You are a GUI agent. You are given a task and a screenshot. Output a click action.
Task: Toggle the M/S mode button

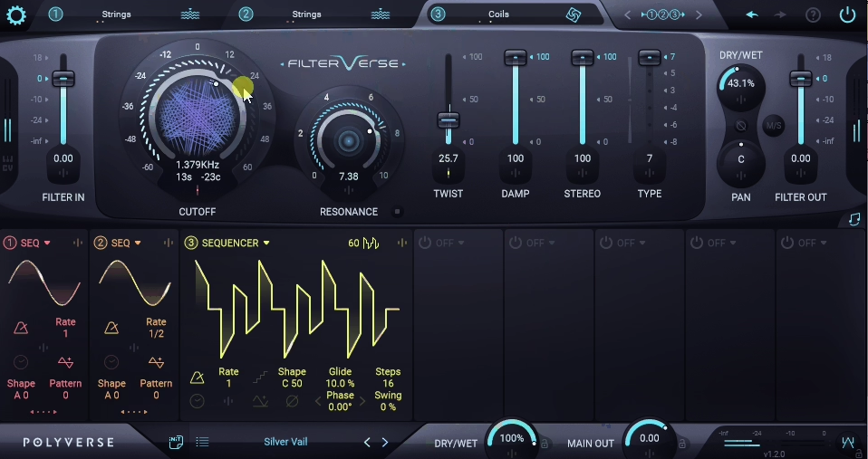774,126
